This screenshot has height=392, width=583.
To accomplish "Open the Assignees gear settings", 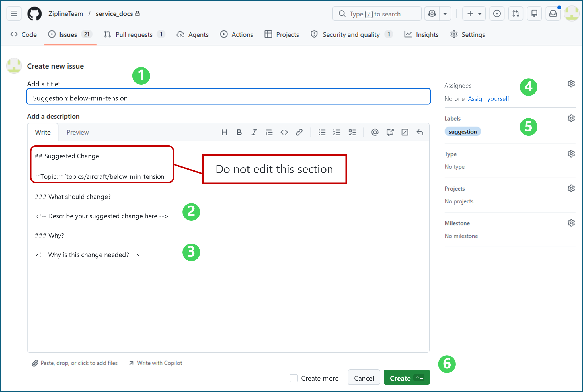I will pos(571,84).
